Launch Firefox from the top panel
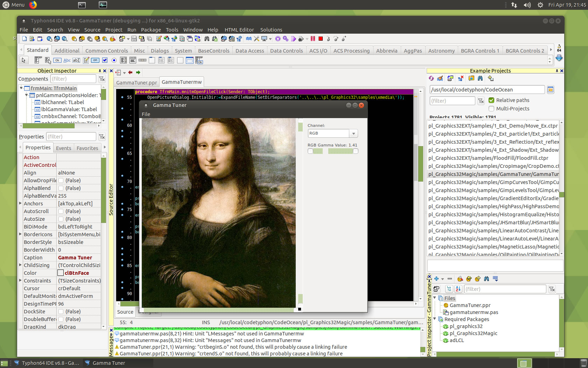 pos(33,5)
